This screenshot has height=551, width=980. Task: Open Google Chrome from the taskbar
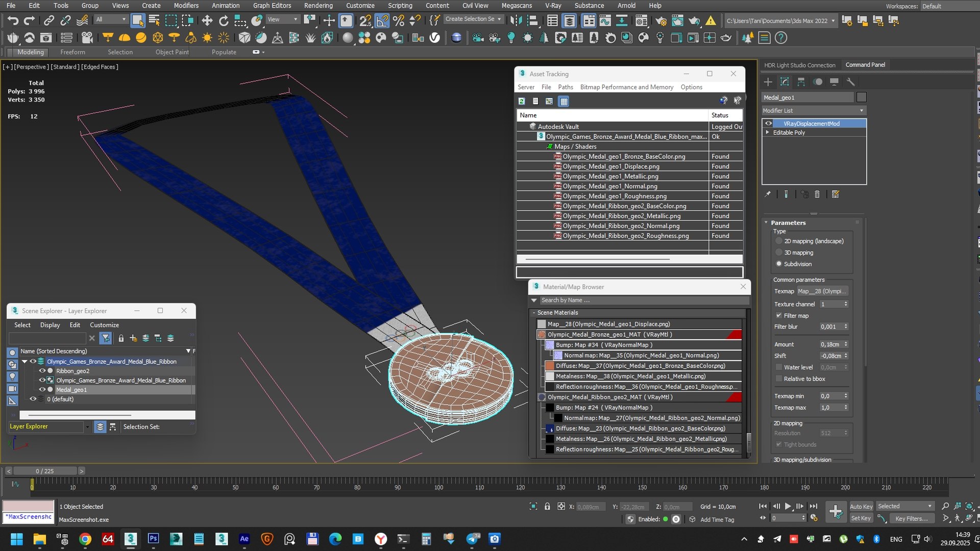(85, 539)
